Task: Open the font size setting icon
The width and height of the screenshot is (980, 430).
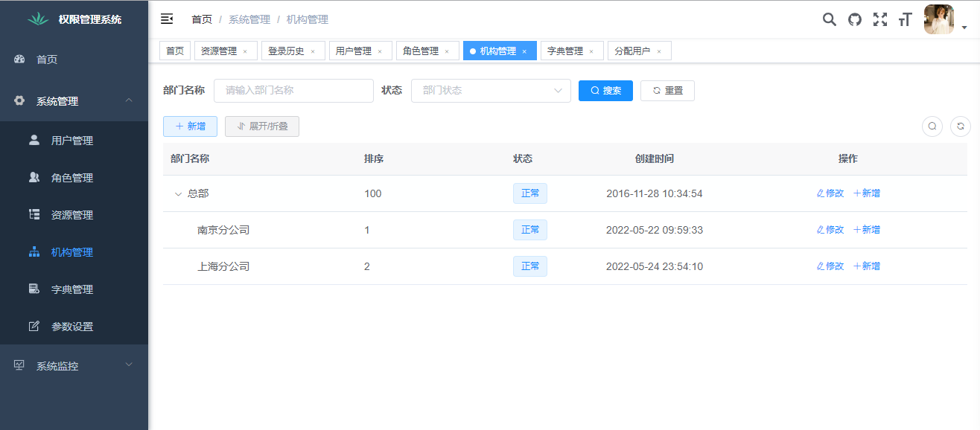Action: coord(905,19)
